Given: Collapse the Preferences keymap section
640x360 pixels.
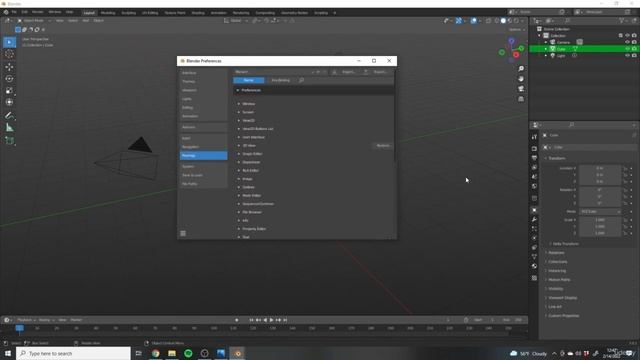Looking at the screenshot, I should click(x=238, y=90).
